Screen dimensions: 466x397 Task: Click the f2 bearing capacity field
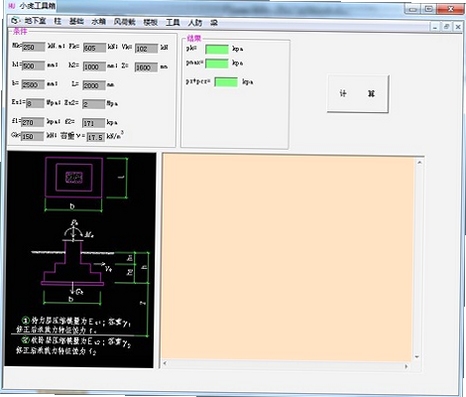94,123
